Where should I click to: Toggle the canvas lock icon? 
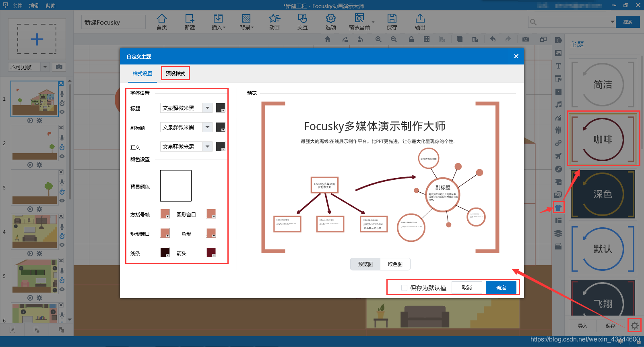(411, 39)
